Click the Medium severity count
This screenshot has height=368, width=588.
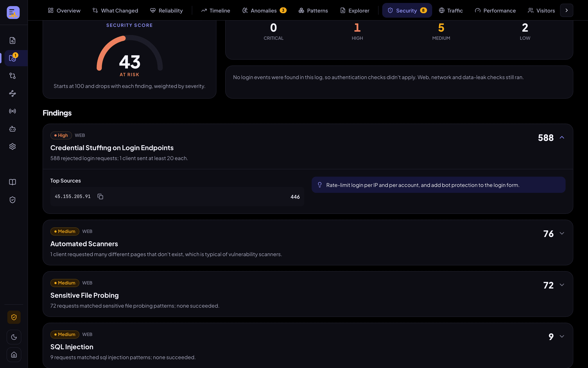pyautogui.click(x=441, y=28)
